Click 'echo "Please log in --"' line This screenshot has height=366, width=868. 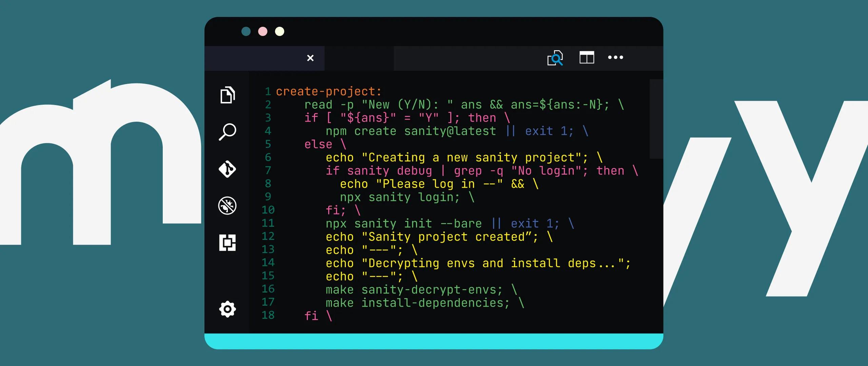[439, 184]
